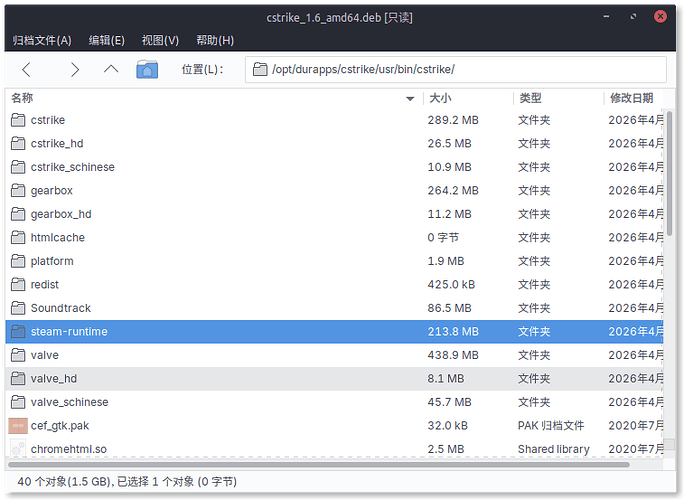684x500 pixels.
Task: Go back with the left arrow button
Action: pos(27,69)
